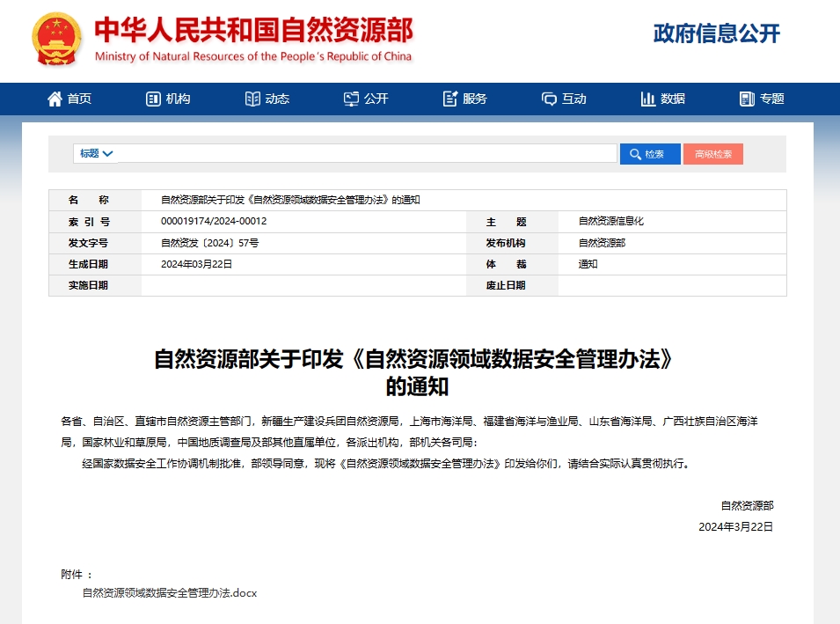Screen dimensions: 840x624
Task: Click the 互动 chat bubbles icon
Action: (549, 99)
